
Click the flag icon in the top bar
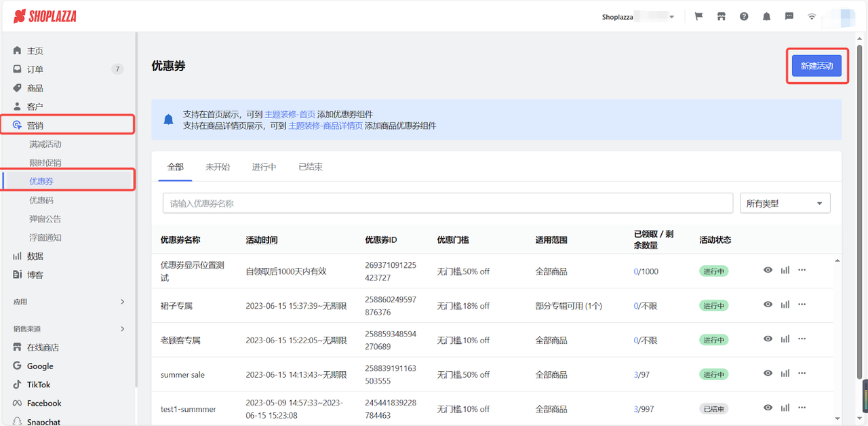[698, 16]
